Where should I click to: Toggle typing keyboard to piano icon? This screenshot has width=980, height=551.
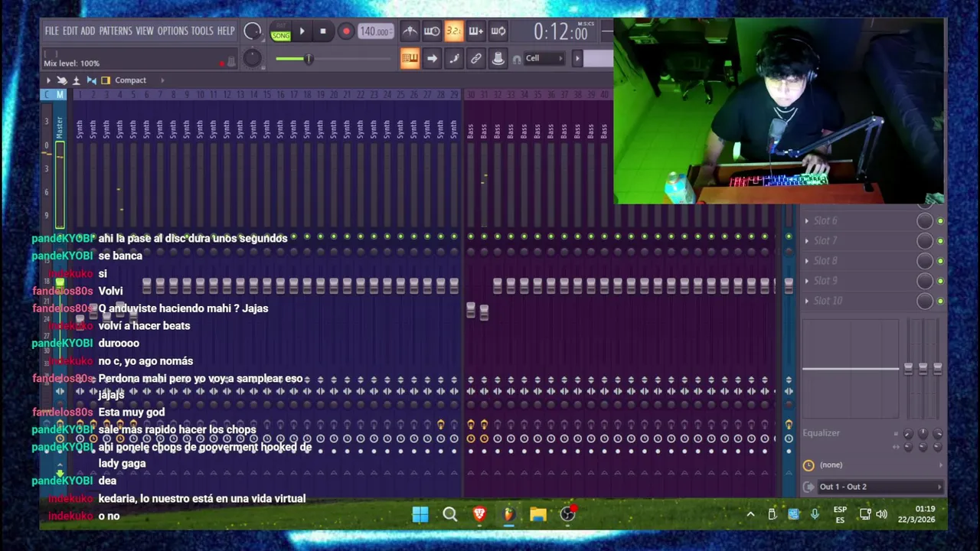[410, 58]
